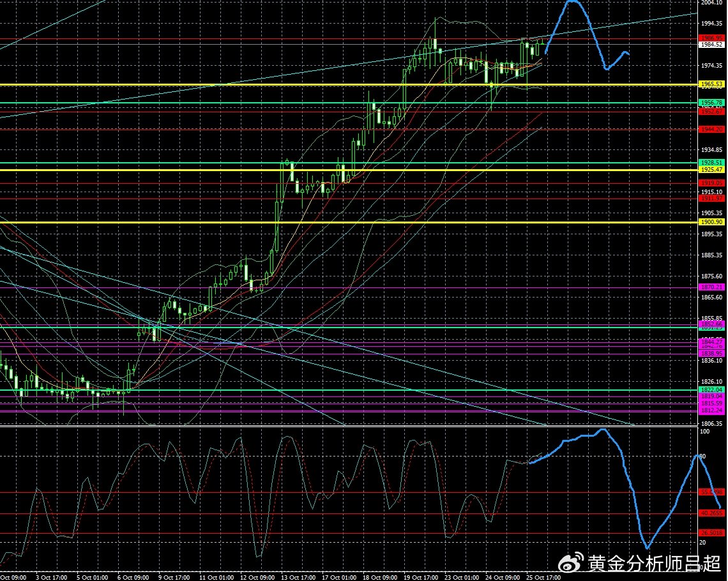Select the green 1956.78 level tag

[x=711, y=103]
